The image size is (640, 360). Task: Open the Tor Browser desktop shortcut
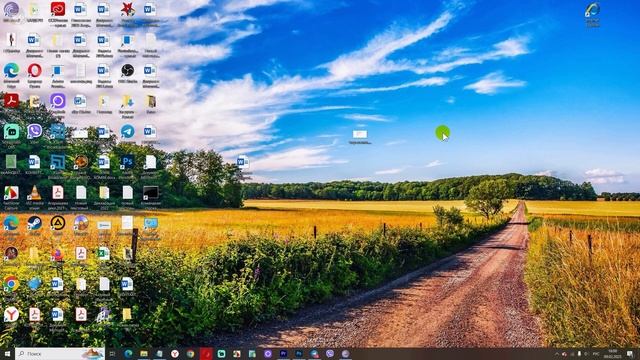(11, 9)
